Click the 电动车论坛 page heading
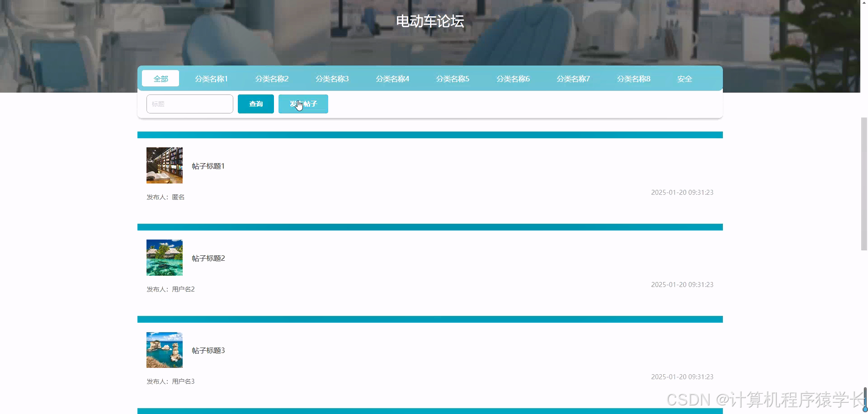Screen dimensions: 868x414 pyautogui.click(x=430, y=21)
